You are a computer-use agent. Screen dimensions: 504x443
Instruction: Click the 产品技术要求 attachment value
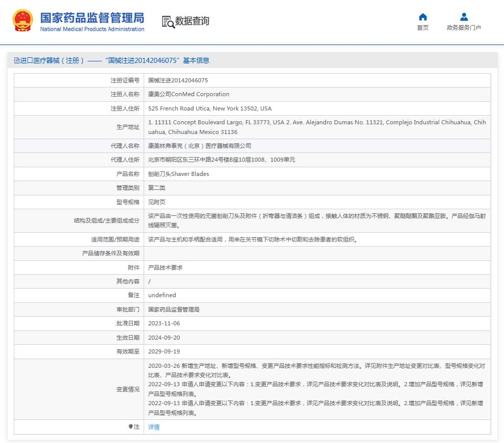tap(165, 268)
